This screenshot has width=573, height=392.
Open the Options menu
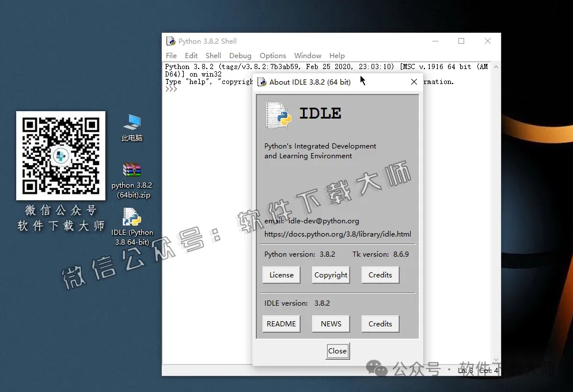pyautogui.click(x=272, y=55)
